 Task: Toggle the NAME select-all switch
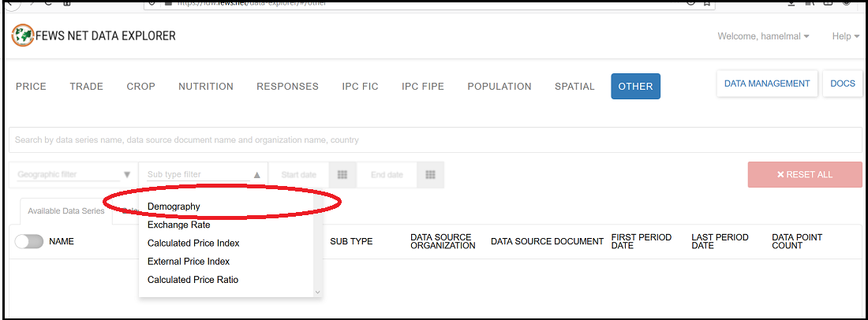click(x=29, y=241)
